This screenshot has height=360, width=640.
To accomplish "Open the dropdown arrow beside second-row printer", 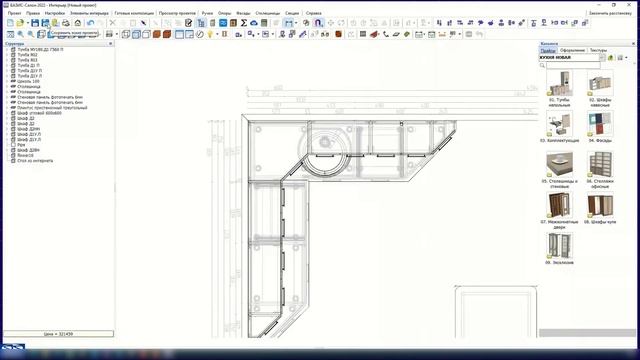I will coord(117,35).
